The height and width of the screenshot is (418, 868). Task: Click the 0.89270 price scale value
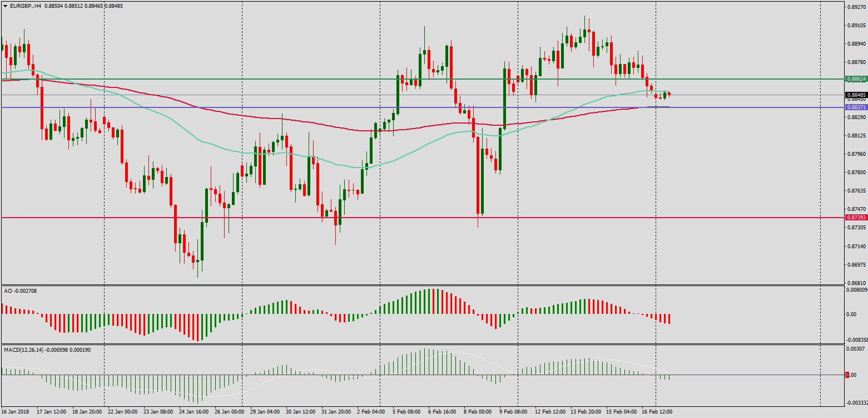[x=855, y=7]
